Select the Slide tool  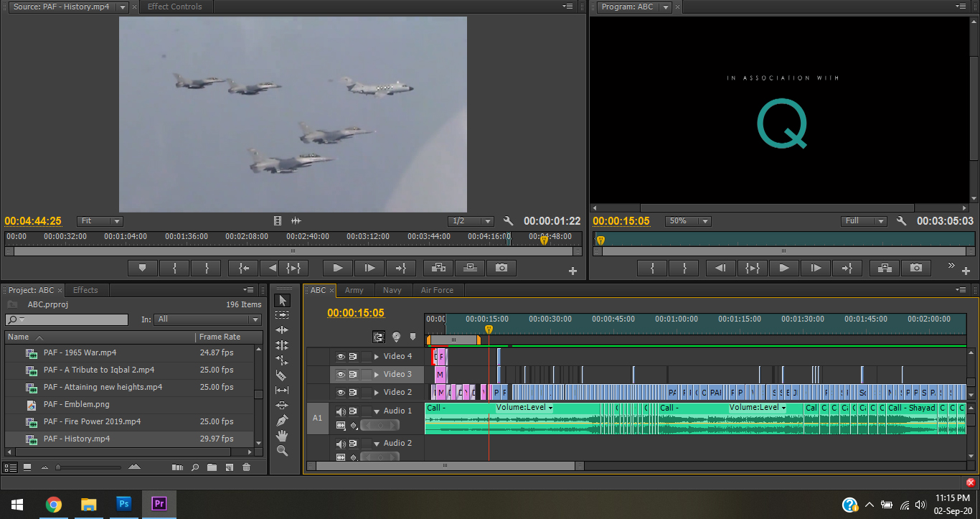[x=282, y=406]
